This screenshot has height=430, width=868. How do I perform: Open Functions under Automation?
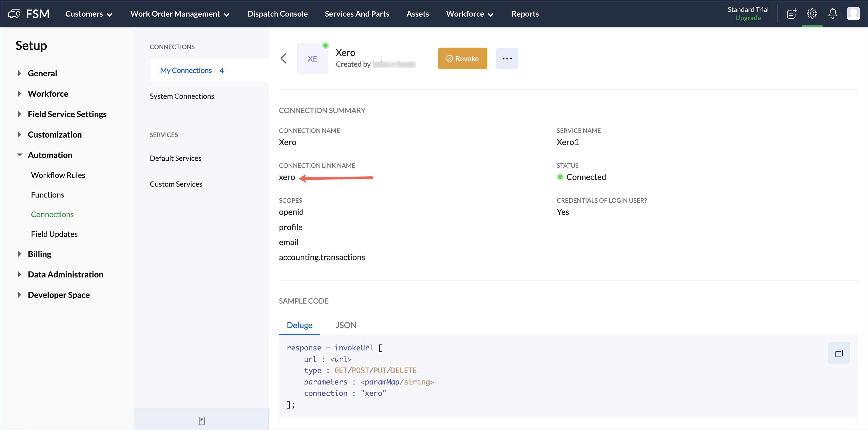pos(48,195)
